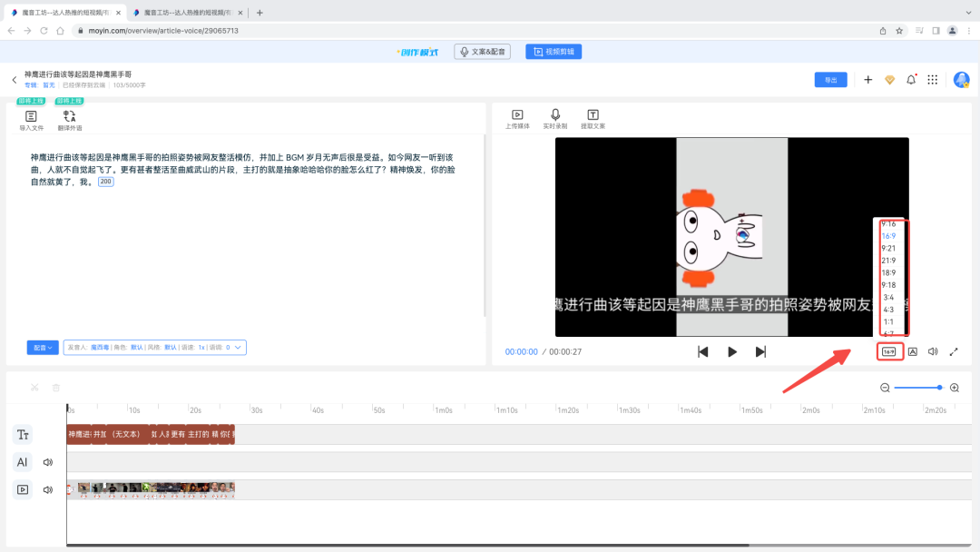980x552 pixels.
Task: Choose 3:4 aspect ratio
Action: click(x=888, y=297)
